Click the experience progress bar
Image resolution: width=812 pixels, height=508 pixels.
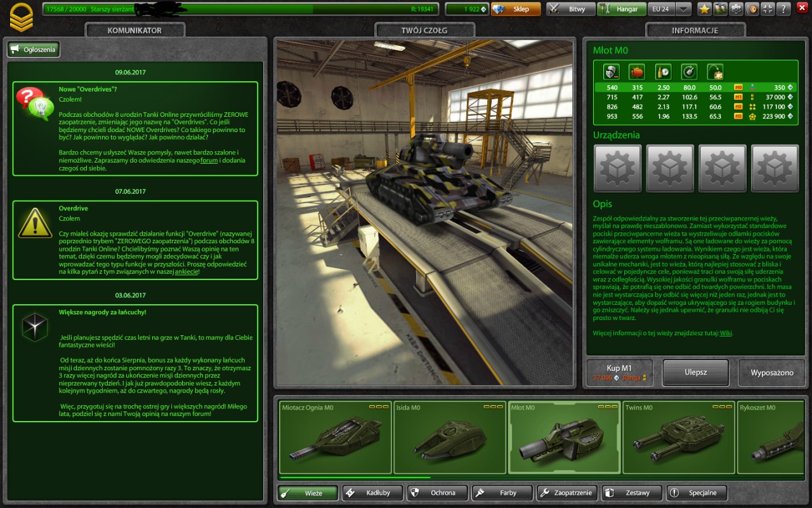pyautogui.click(x=240, y=10)
